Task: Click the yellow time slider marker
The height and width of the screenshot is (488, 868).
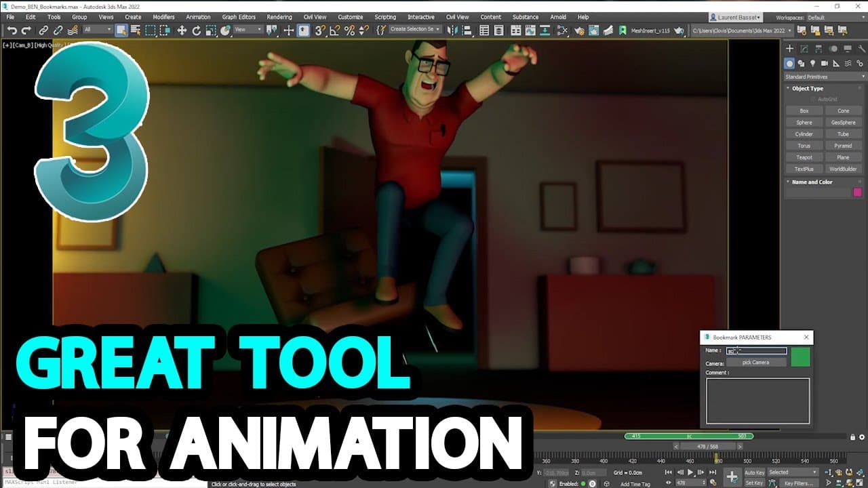Action: coord(716,459)
